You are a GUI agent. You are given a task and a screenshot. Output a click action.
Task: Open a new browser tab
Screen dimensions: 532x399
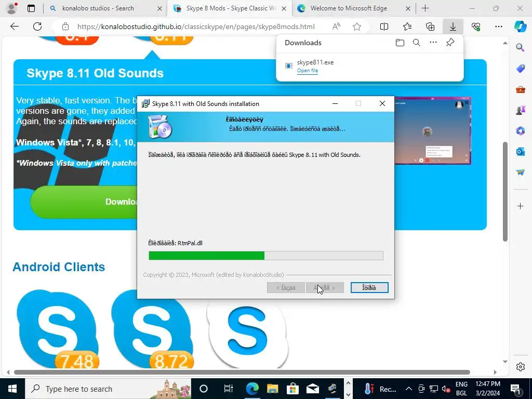coord(425,8)
